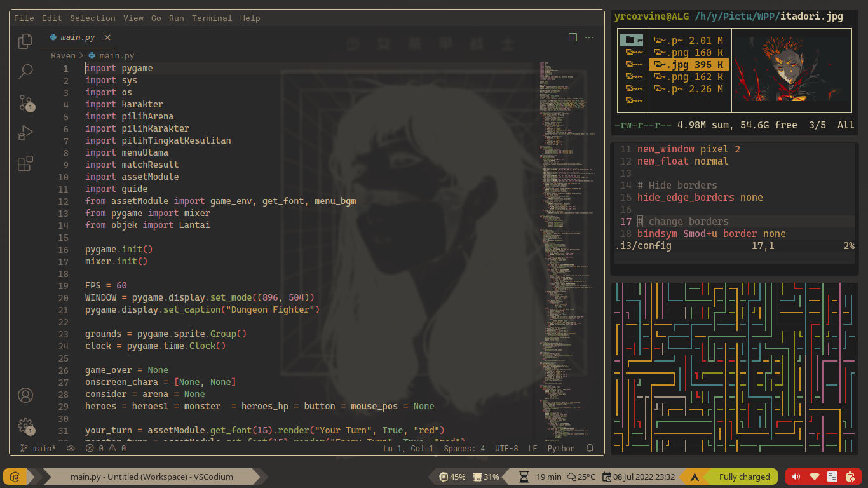Click the Wi-Fi icon in the system tray

tap(815, 477)
